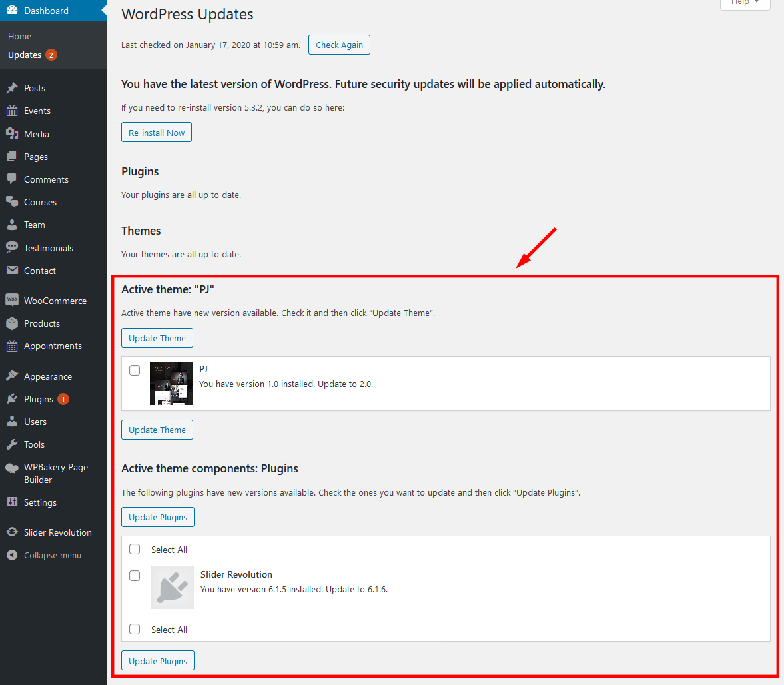Viewport: 784px width, 685px height.
Task: Click the Slider Revolution refresh icon
Action: point(12,532)
